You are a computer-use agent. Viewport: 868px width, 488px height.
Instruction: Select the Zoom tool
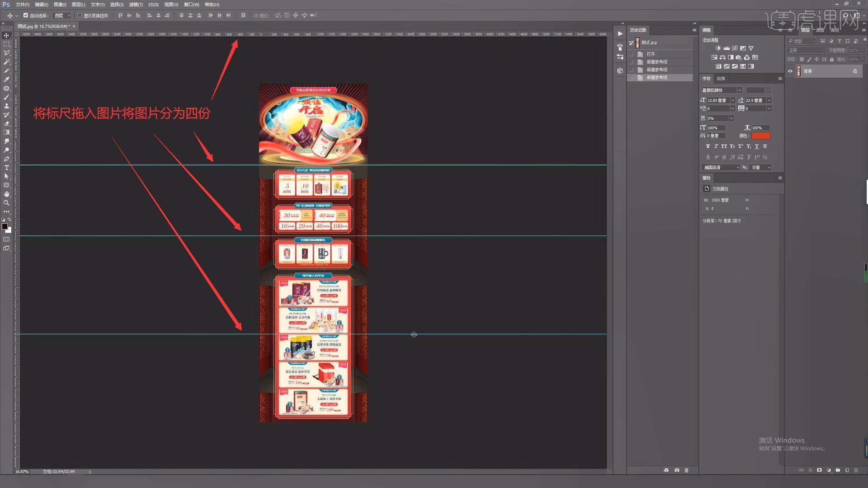(6, 203)
